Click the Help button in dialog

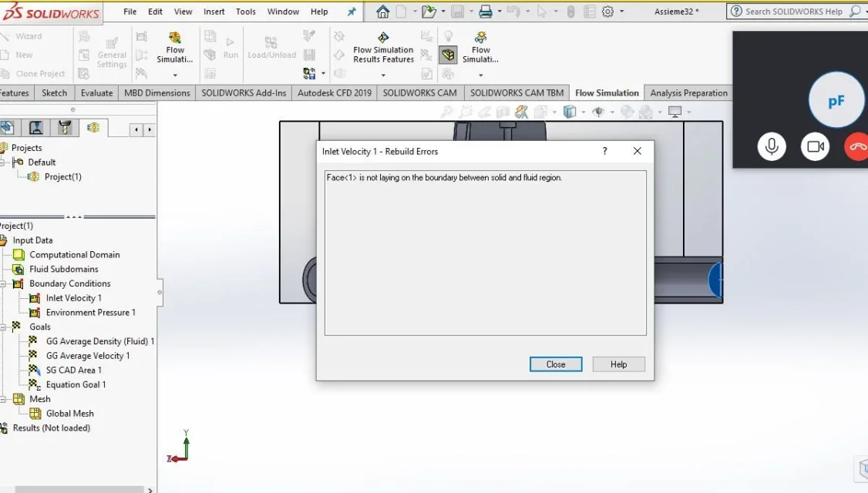(x=618, y=364)
